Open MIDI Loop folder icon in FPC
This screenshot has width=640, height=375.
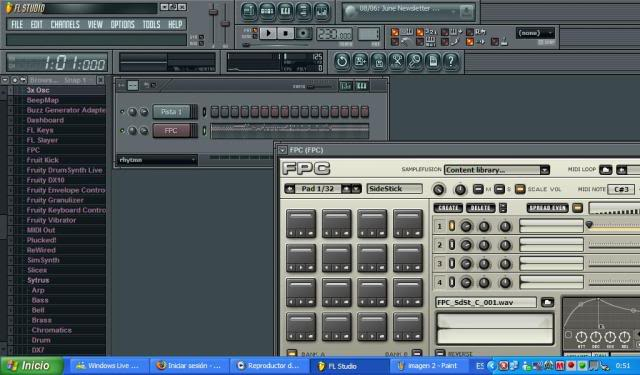pyautogui.click(x=605, y=170)
